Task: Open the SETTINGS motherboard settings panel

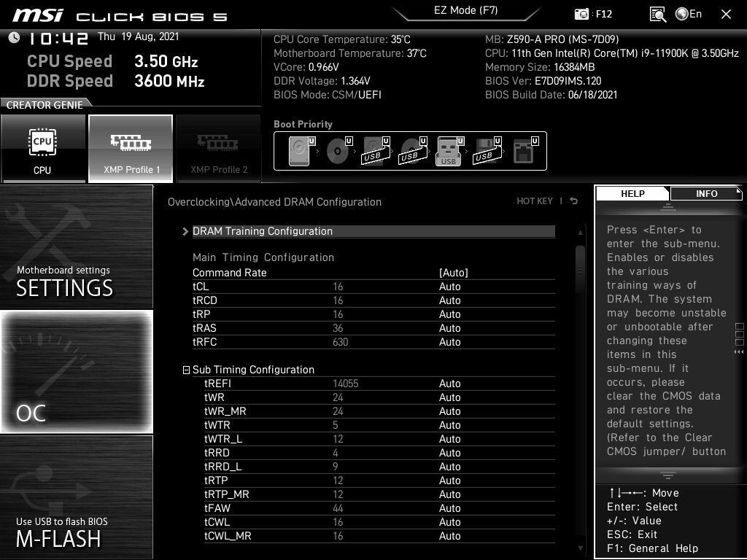Action: coord(77,246)
